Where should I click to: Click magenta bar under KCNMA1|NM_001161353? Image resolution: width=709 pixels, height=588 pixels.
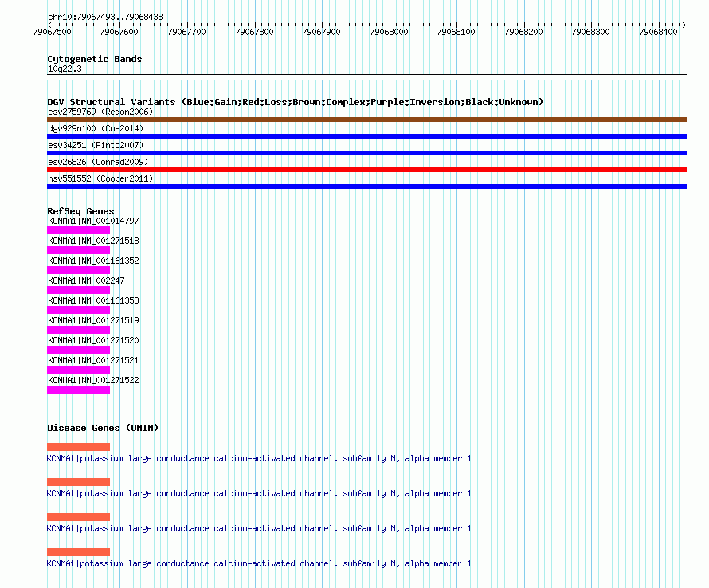pyautogui.click(x=78, y=310)
